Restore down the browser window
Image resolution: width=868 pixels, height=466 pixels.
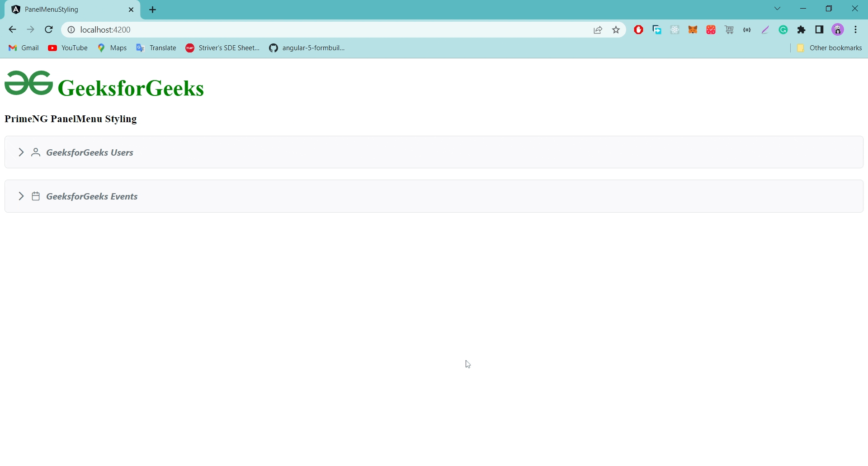(x=830, y=9)
